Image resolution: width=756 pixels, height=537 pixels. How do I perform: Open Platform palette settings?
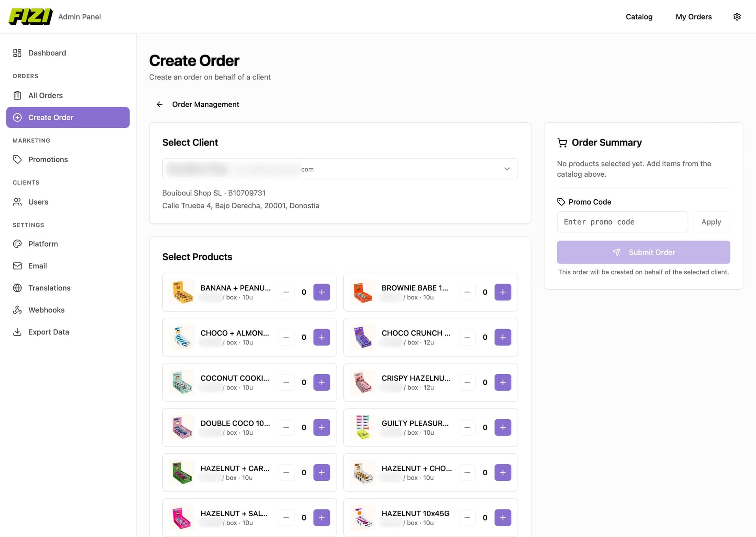(x=43, y=244)
